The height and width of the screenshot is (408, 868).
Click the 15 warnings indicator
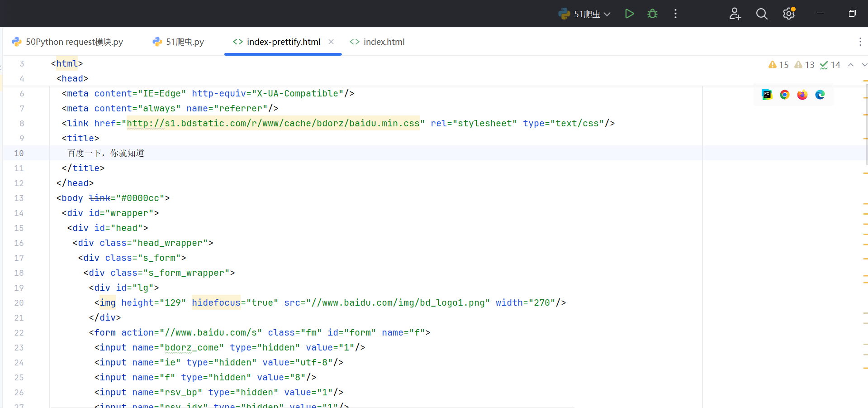click(x=778, y=65)
